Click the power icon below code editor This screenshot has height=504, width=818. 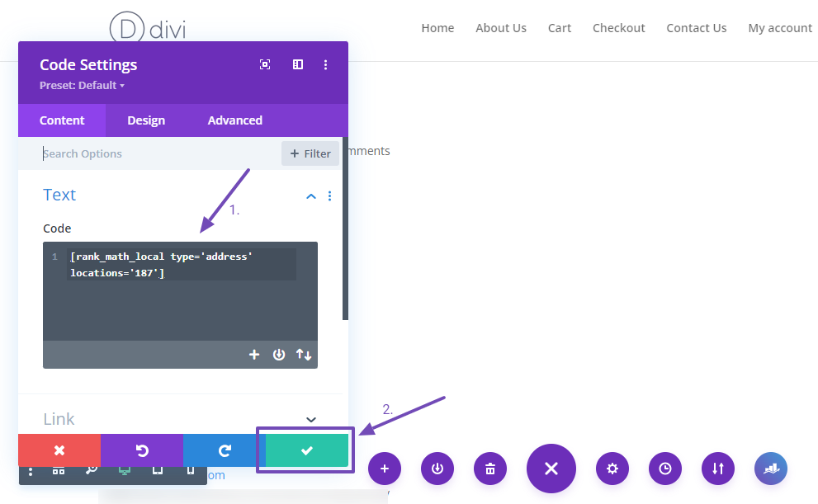click(x=279, y=355)
